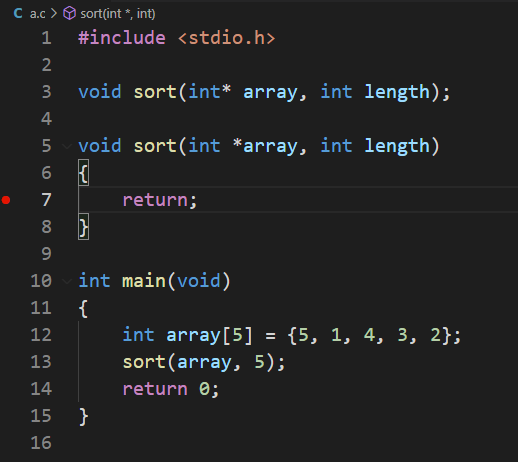Collapse the main function fold arrow on line 10
The image size is (518, 462).
(67, 281)
